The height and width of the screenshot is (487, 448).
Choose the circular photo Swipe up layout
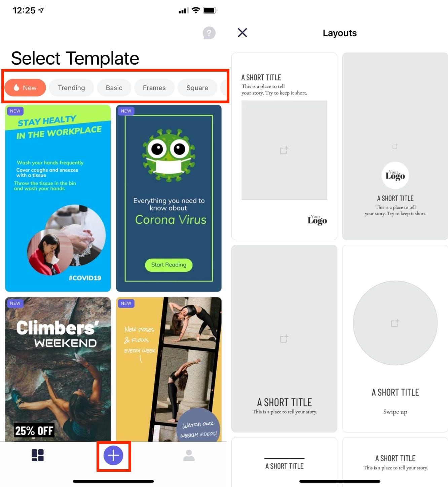point(395,339)
